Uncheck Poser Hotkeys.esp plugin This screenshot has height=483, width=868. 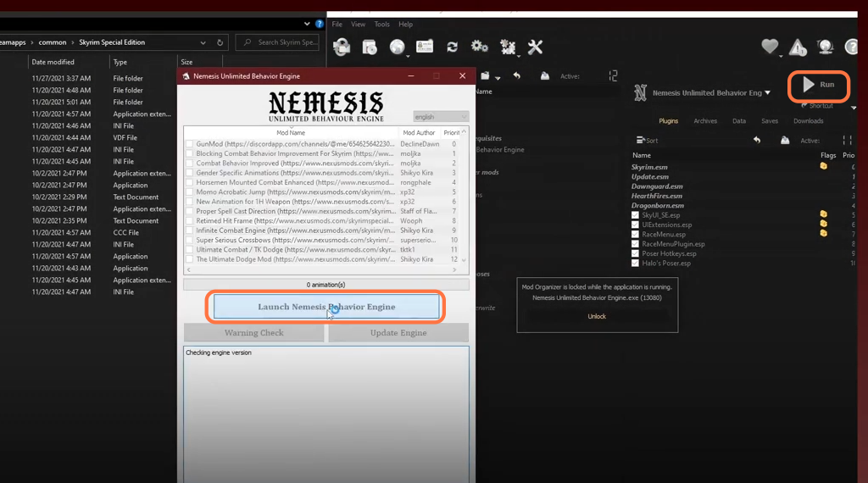635,253
